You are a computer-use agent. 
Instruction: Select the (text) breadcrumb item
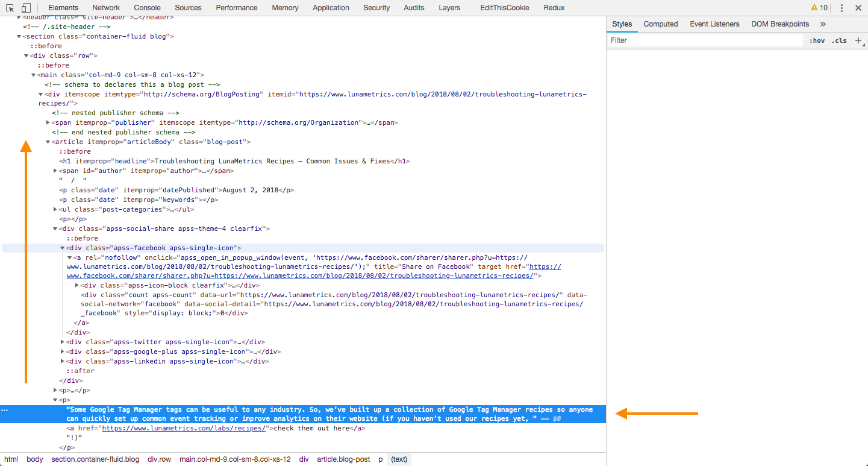[399, 459]
